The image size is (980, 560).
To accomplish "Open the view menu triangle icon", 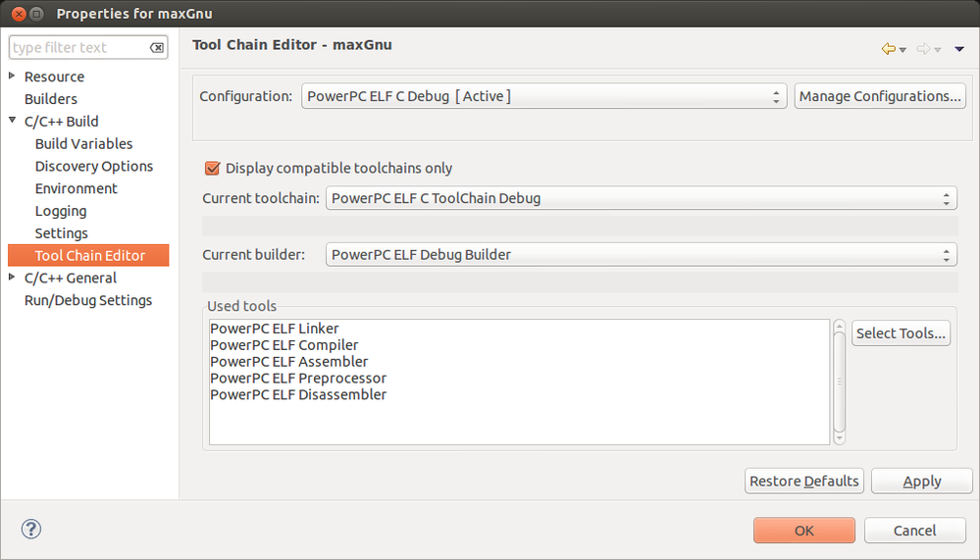I will (x=959, y=48).
